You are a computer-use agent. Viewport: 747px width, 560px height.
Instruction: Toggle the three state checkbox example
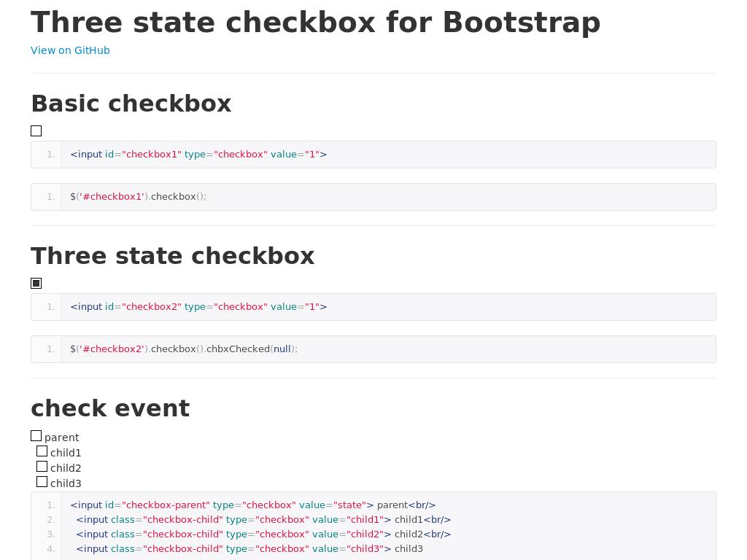tap(36, 284)
